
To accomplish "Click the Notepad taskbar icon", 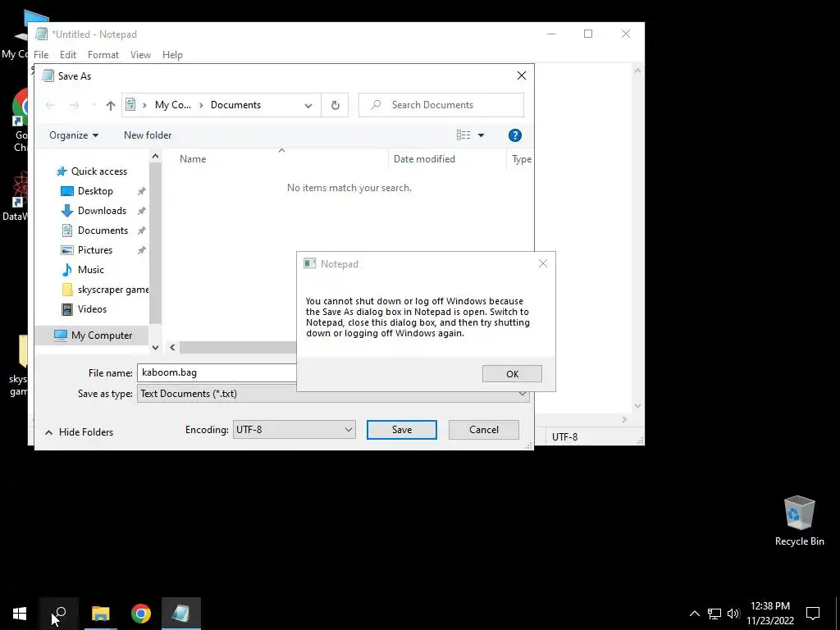I will point(181,614).
